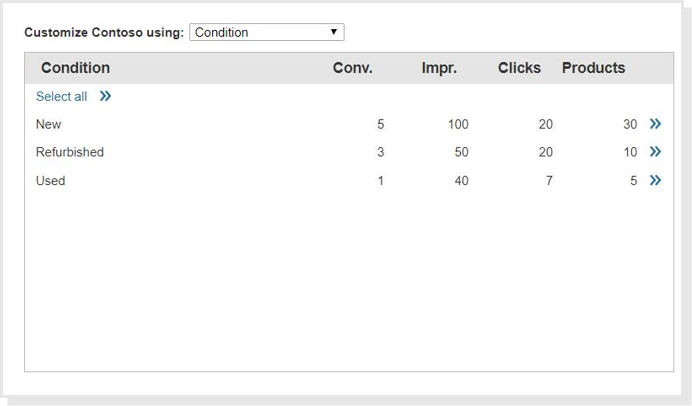Select the Used condition row
The image size is (692, 406).
pos(50,181)
